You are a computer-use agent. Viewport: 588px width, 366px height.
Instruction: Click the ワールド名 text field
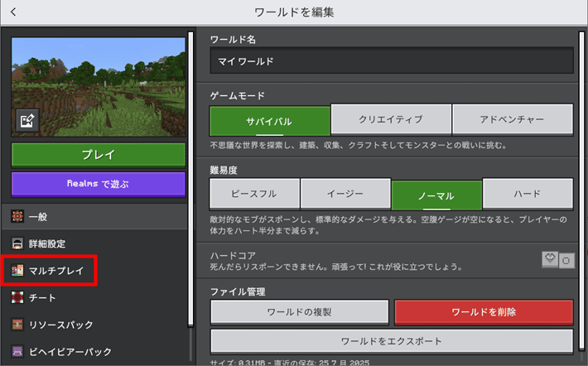[x=392, y=60]
